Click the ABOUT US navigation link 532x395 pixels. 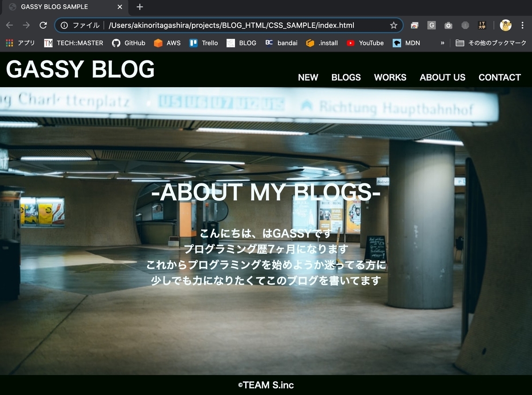tap(442, 77)
